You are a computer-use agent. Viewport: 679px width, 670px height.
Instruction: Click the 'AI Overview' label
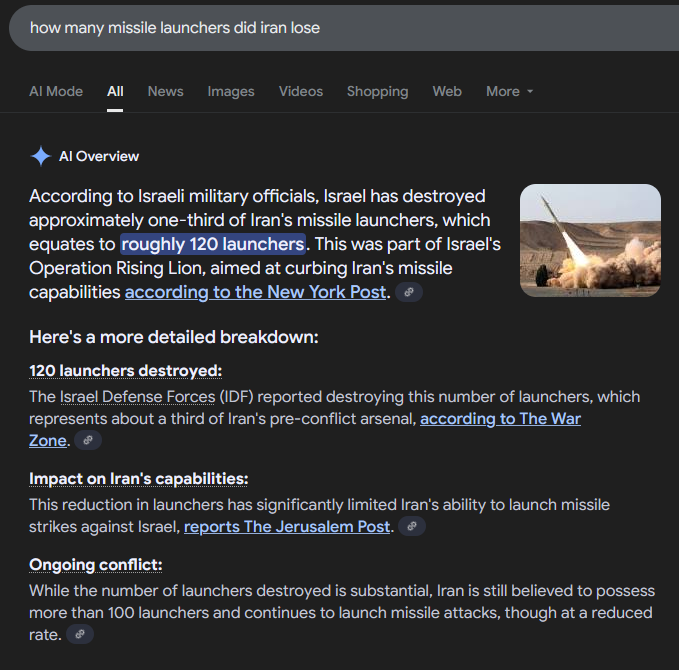coord(99,156)
